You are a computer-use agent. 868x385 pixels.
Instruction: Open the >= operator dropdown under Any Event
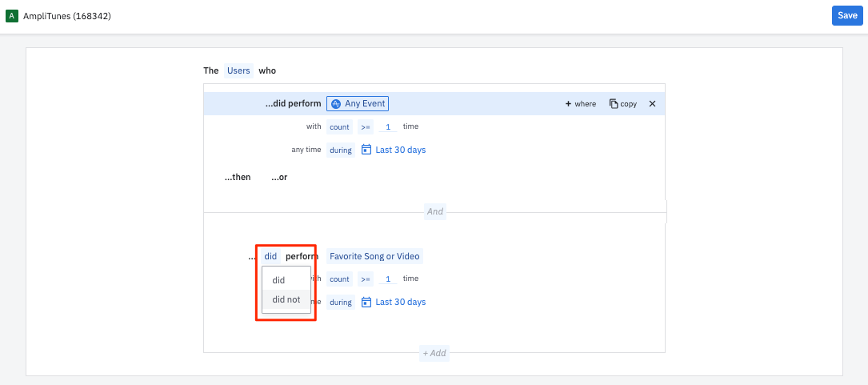365,126
